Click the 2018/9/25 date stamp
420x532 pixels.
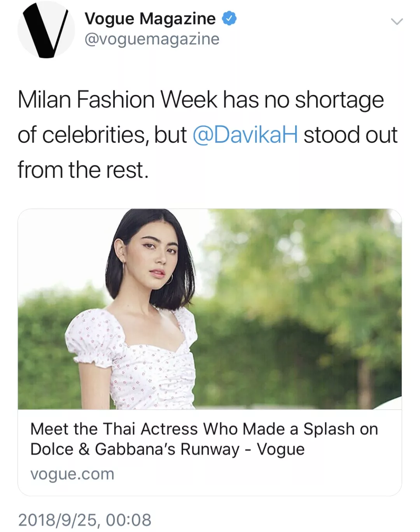[57, 520]
